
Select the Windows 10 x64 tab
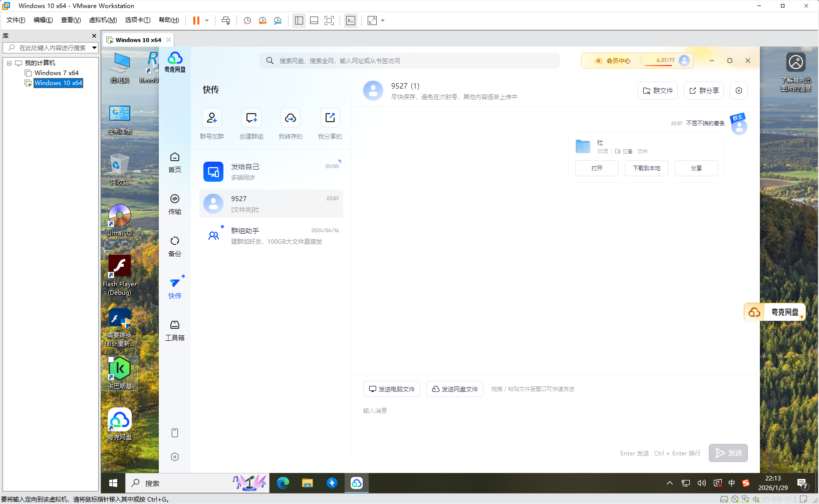[x=138, y=40]
